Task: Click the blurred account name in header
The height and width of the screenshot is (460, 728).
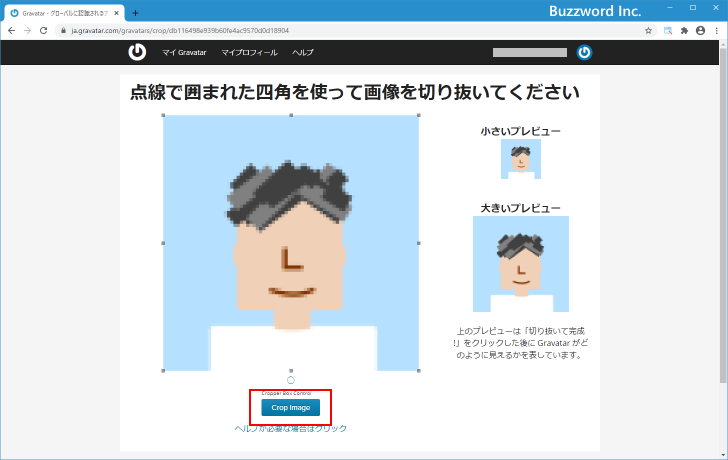Action: 530,52
